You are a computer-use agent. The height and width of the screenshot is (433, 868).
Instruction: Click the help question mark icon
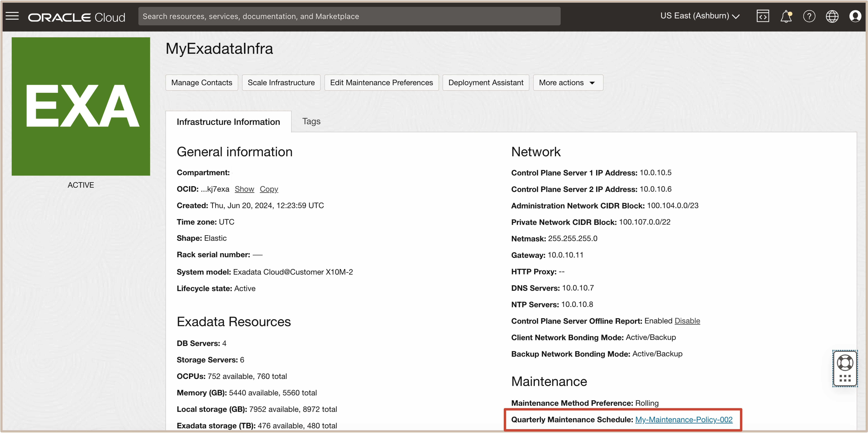click(809, 16)
